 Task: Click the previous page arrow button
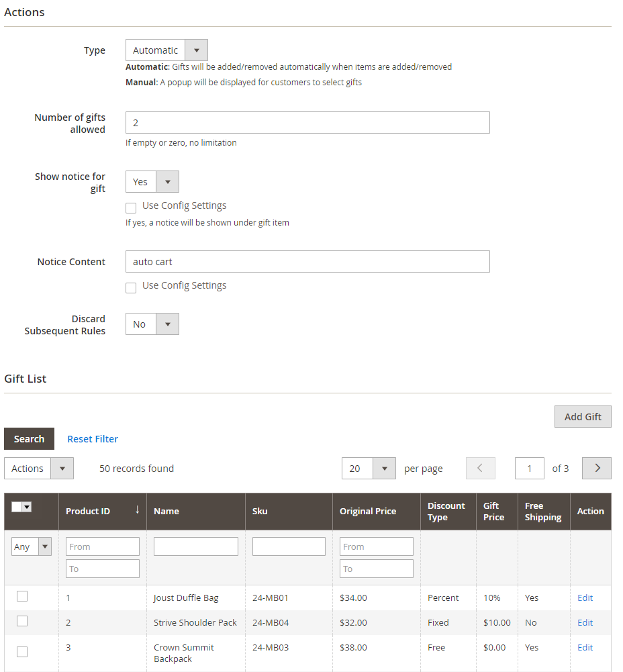click(480, 469)
